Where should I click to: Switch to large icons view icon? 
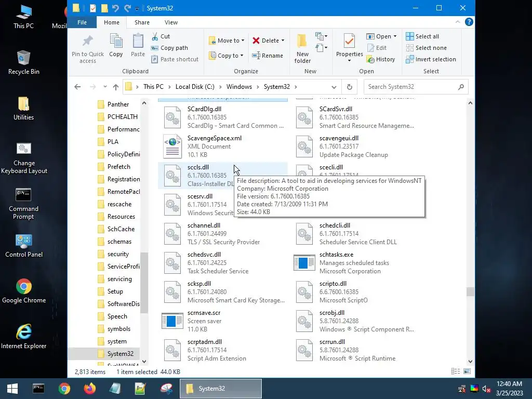coord(467,371)
